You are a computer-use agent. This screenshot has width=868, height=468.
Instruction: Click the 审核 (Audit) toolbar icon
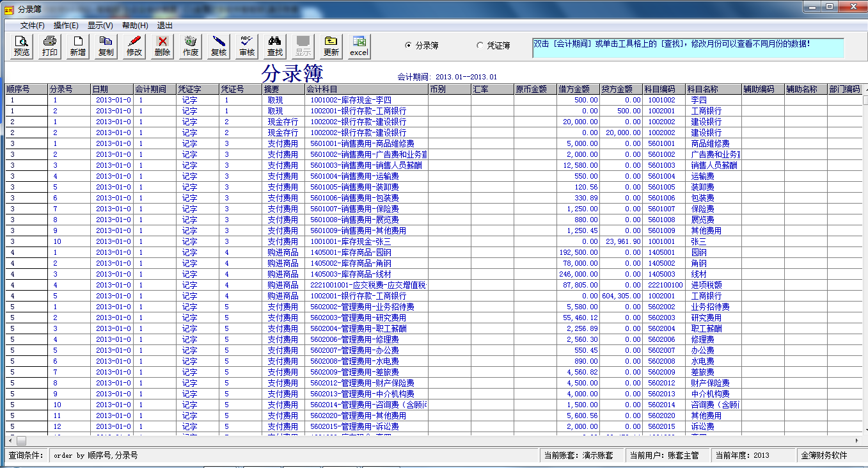(x=246, y=45)
